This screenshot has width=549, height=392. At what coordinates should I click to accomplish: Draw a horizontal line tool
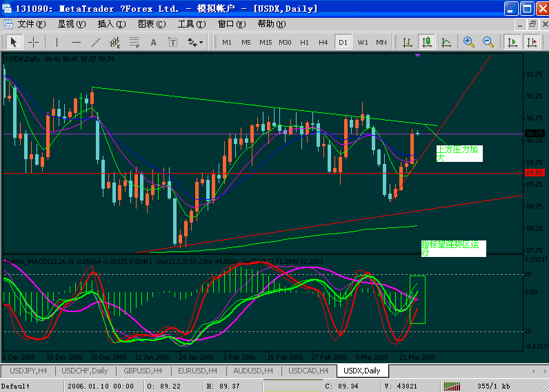point(77,42)
